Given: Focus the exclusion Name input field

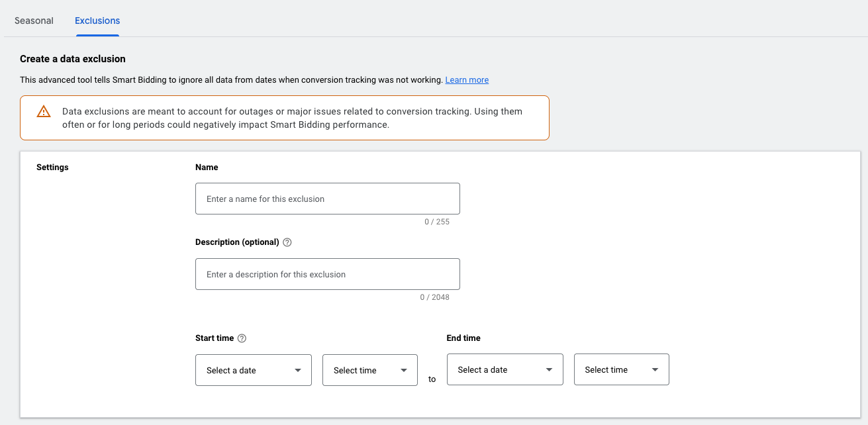Looking at the screenshot, I should pos(327,199).
